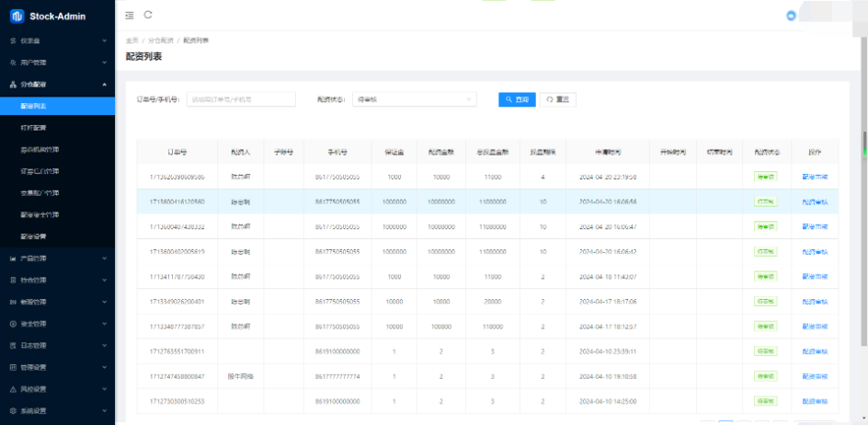Click total amount 20000 cell
868x425 pixels.
(493, 302)
